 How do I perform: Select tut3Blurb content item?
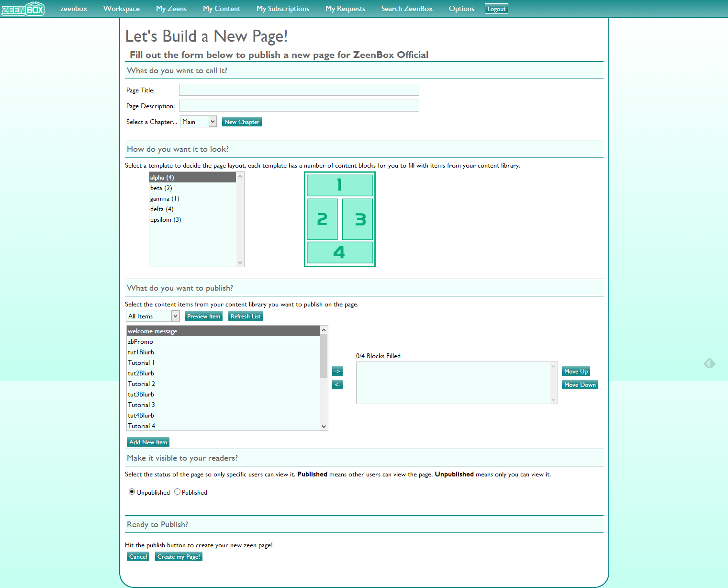223,394
